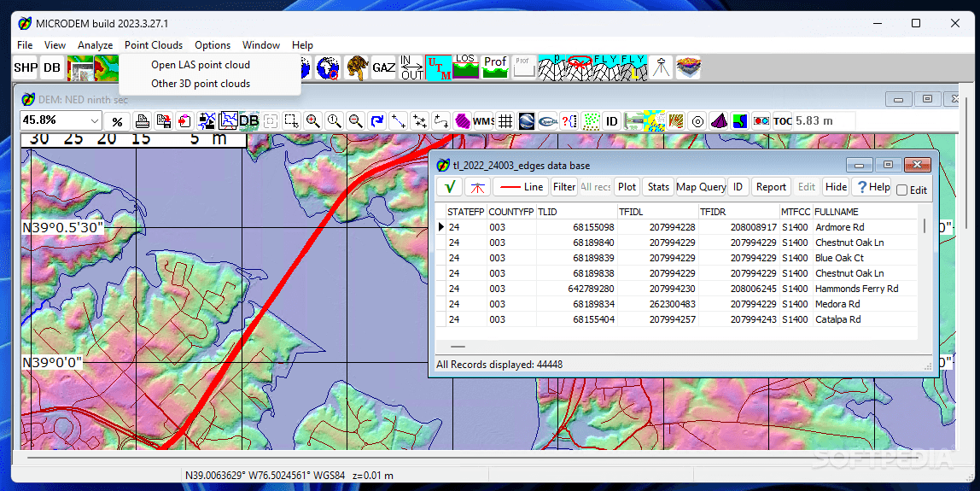Click the blue redraw arrow icon
Screen dimensions: 980x491
[376, 120]
